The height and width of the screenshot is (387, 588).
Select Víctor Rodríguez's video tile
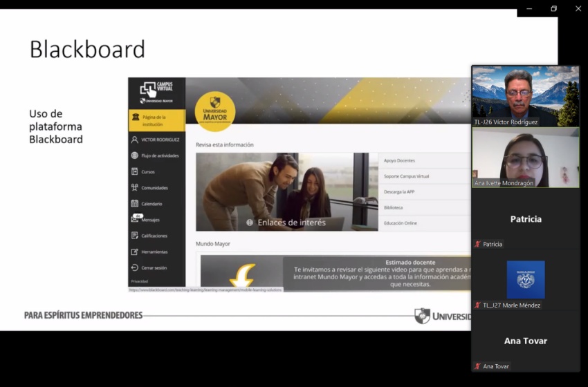525,96
